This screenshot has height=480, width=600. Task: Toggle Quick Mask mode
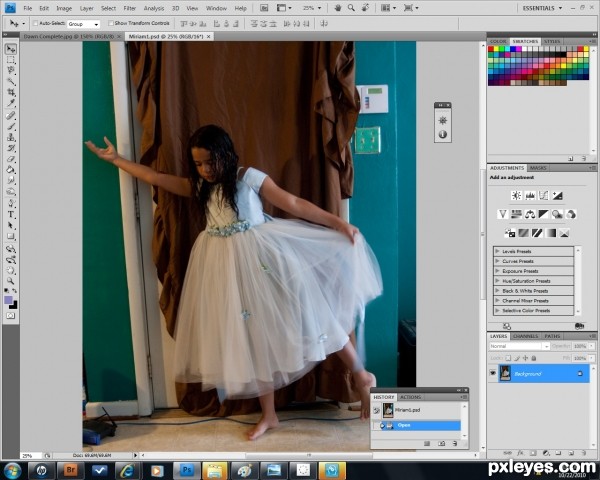[11, 315]
